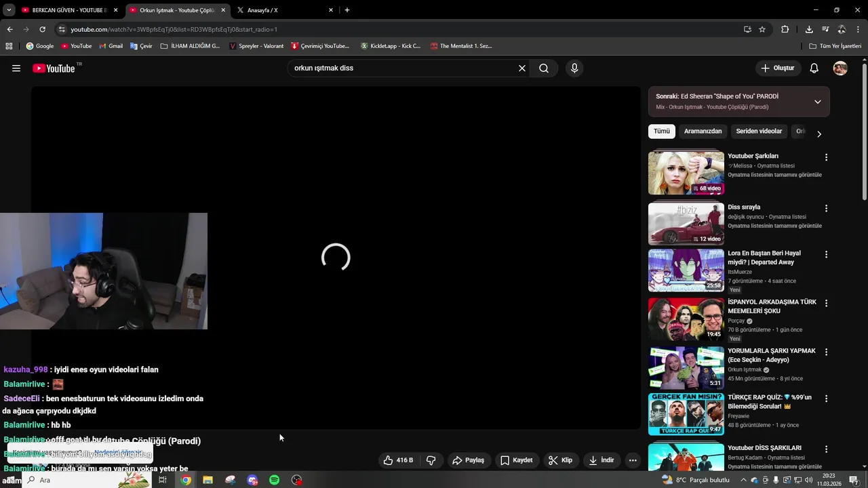Image resolution: width=868 pixels, height=488 pixels.
Task: Go back with the browser back arrow
Action: click(9, 29)
